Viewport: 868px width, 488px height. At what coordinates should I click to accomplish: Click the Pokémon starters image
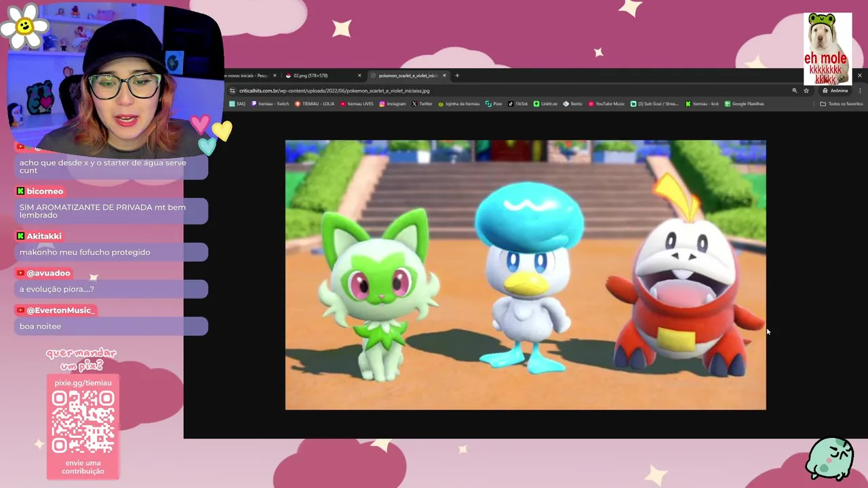[x=526, y=275]
